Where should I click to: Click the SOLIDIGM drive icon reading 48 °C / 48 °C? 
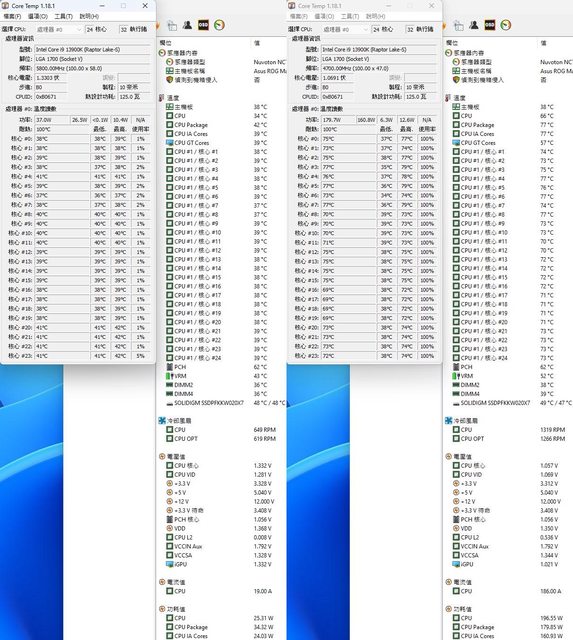coord(170,403)
